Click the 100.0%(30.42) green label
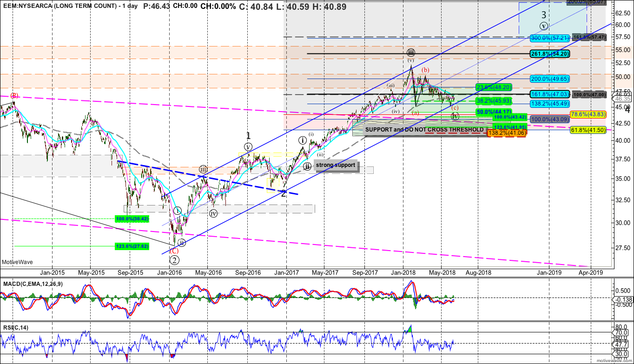 pyautogui.click(x=132, y=218)
